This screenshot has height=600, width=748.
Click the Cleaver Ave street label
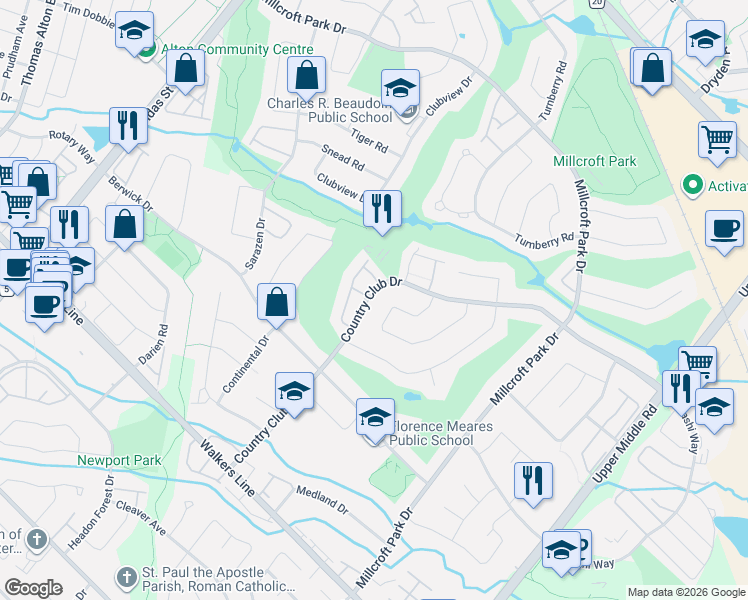coord(141,518)
